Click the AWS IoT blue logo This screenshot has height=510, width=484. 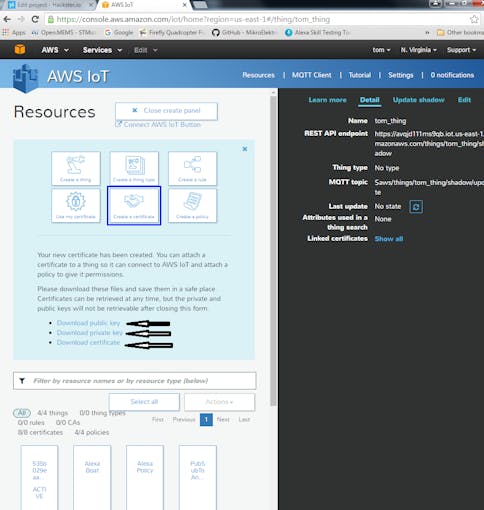25,78
